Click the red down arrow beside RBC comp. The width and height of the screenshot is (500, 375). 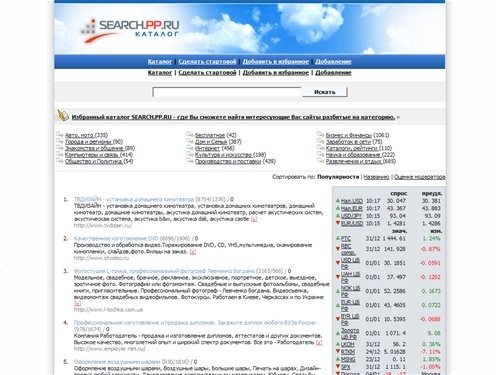coord(338,249)
